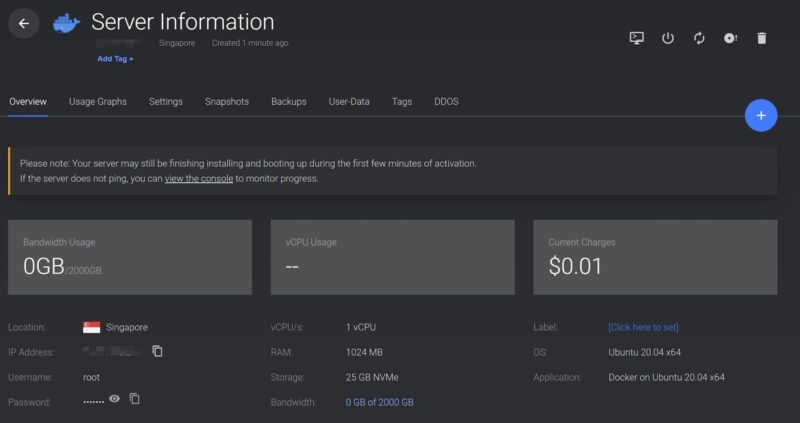
Task: Reveal password with the eye icon
Action: click(x=115, y=399)
